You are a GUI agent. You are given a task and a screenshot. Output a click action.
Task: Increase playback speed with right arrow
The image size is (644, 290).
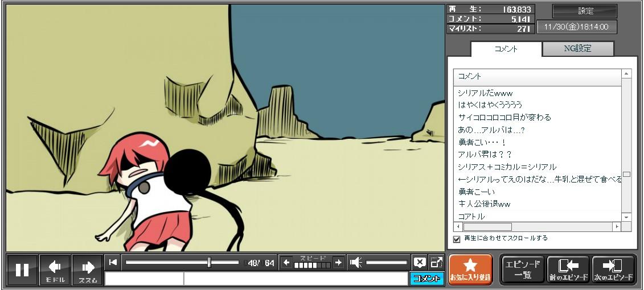(338, 262)
